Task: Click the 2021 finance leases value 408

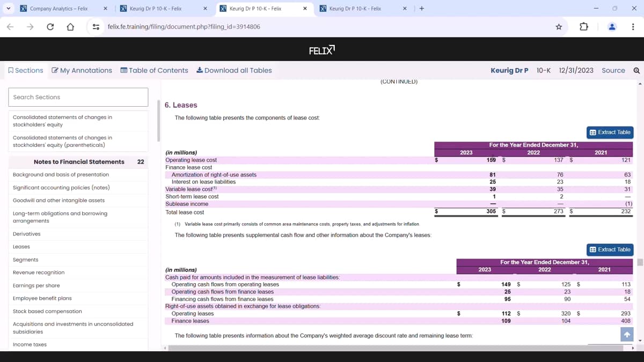Action: (x=626, y=321)
